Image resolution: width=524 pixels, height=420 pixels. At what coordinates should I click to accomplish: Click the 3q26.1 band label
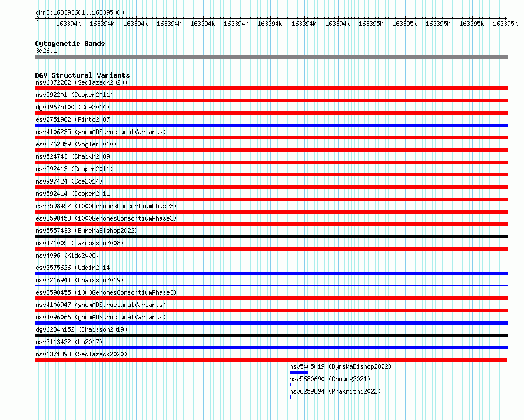46,51
